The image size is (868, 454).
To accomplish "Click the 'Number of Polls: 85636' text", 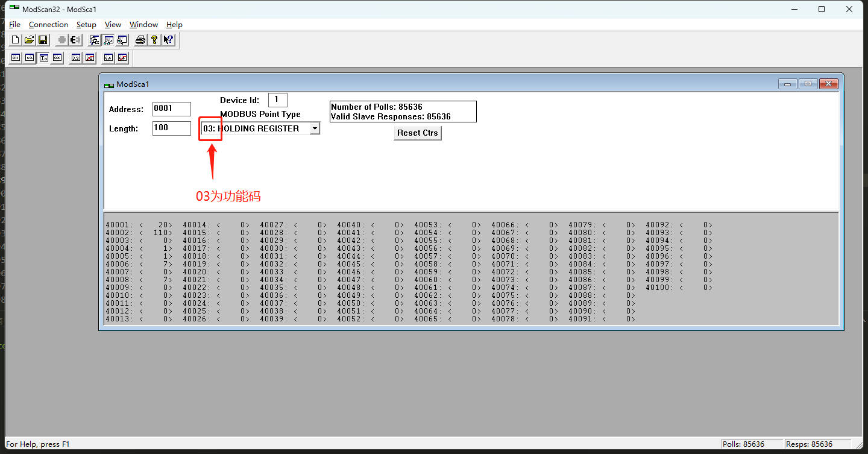I will point(377,107).
